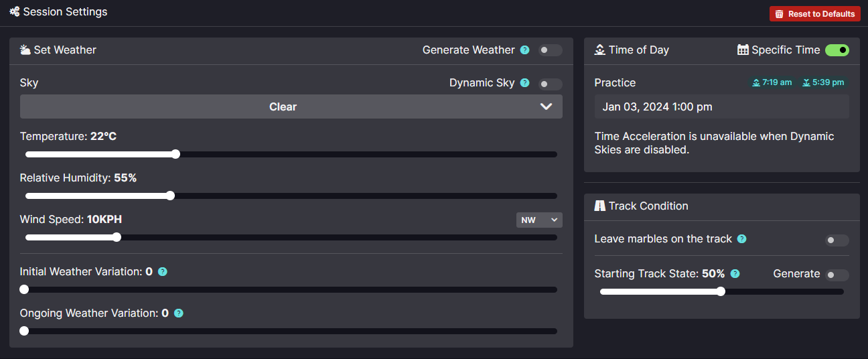Enable the track state Generate switch
868x359 pixels.
tap(837, 275)
